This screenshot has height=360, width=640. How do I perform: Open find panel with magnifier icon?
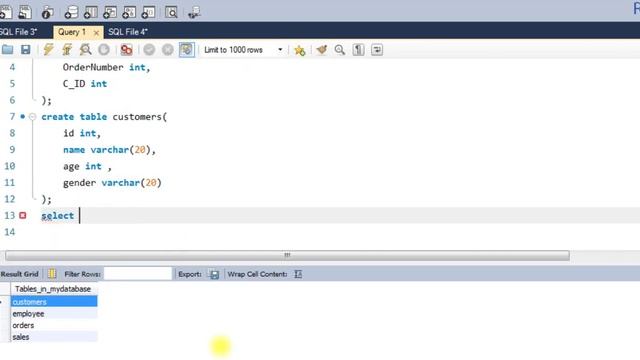tap(340, 50)
